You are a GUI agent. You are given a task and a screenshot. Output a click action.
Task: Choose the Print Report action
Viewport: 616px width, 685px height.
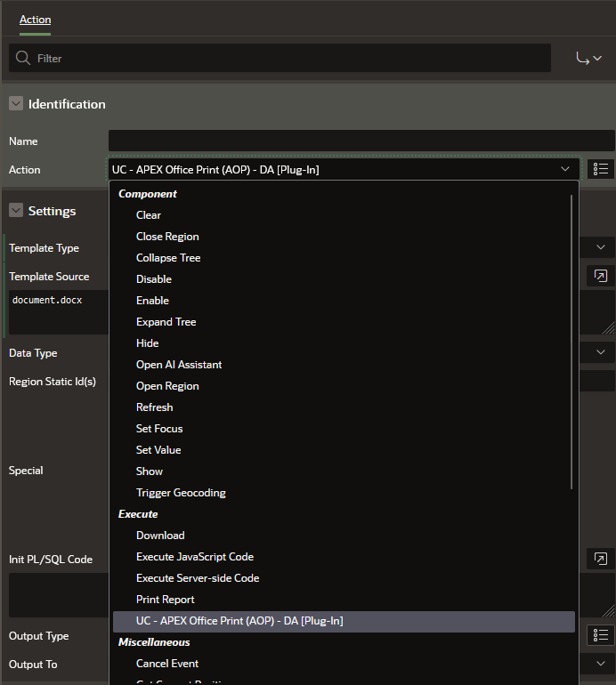[166, 600]
